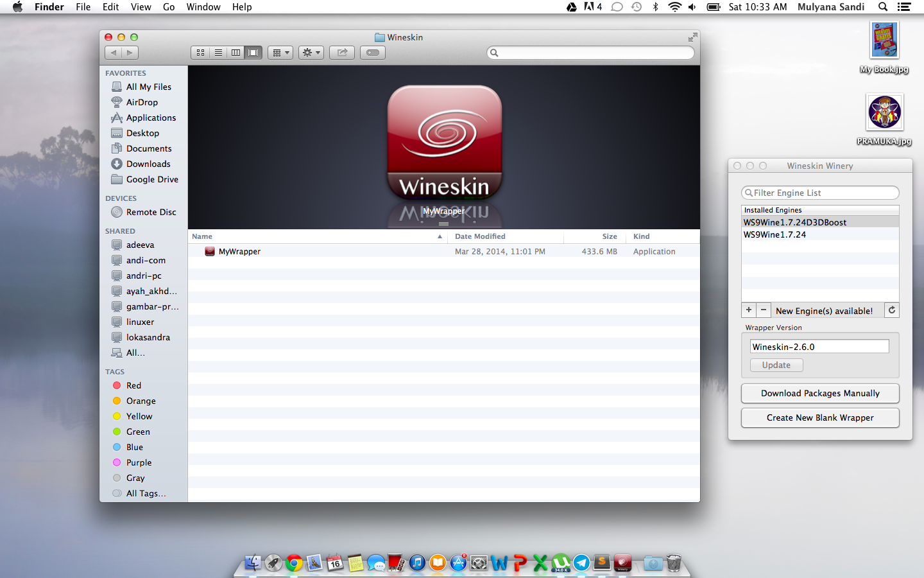Click the Wi-Fi status icon
924x578 pixels.
(x=674, y=7)
